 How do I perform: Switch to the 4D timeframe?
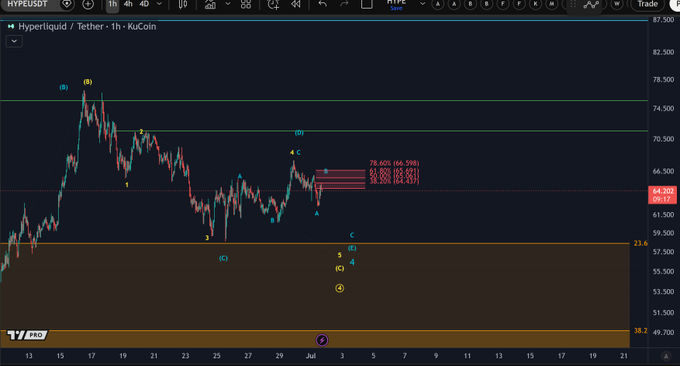(x=144, y=4)
